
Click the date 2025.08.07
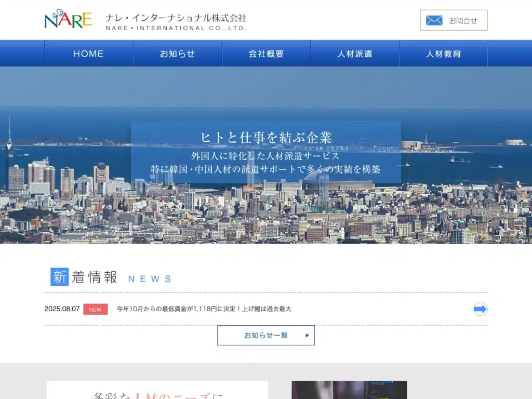62,309
